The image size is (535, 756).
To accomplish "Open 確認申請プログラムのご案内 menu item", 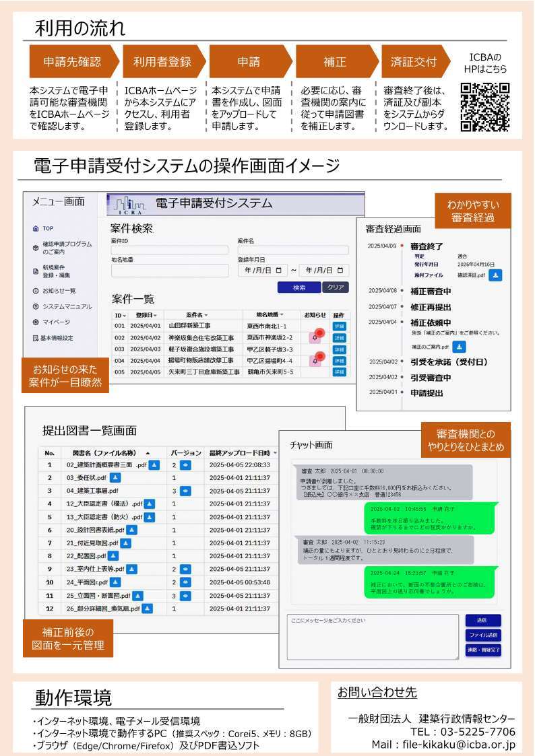I will (62, 248).
